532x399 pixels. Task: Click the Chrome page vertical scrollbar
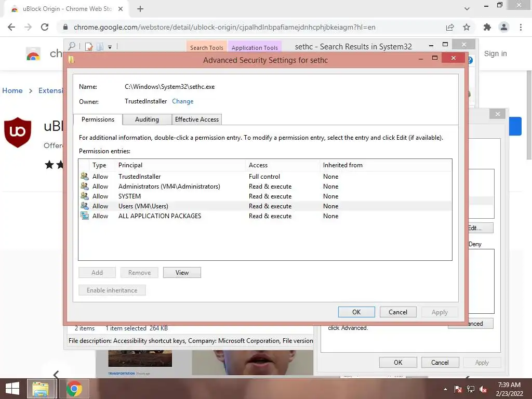pos(529,115)
